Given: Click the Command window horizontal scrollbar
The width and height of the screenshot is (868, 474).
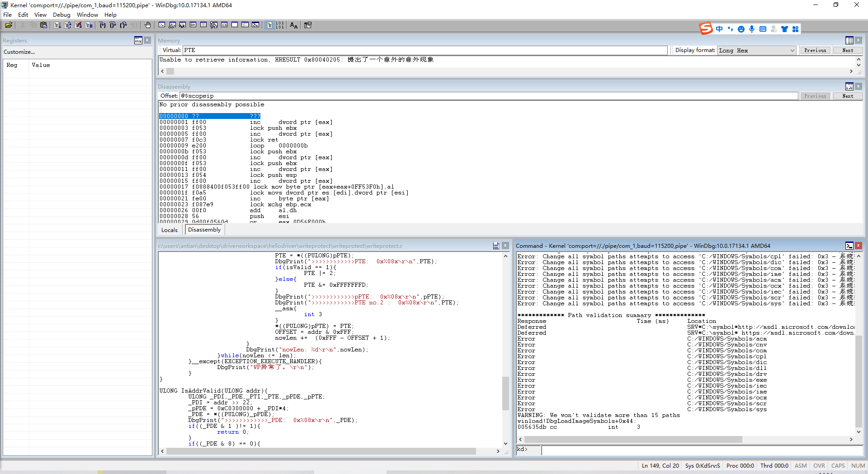Looking at the screenshot, I should pyautogui.click(x=633, y=440).
